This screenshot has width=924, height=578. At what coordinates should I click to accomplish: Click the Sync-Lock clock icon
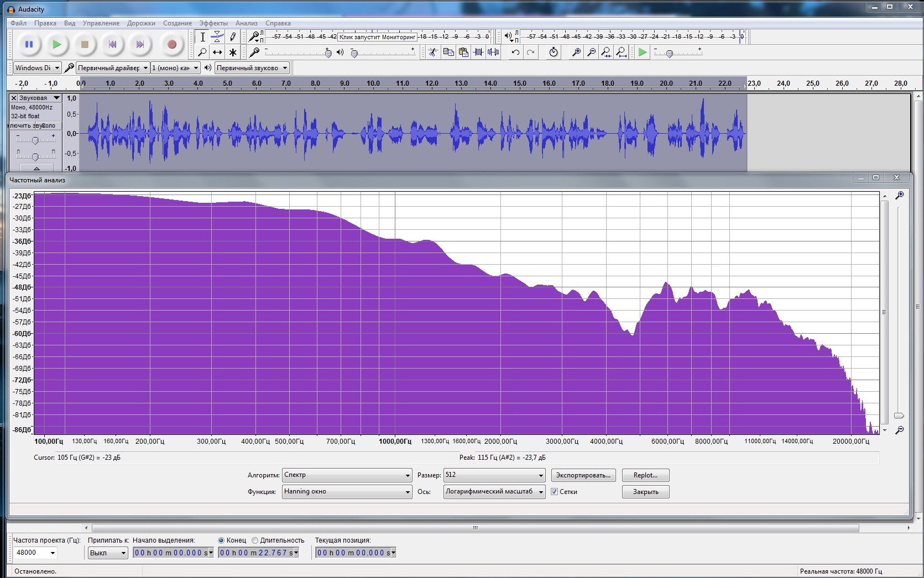point(554,52)
